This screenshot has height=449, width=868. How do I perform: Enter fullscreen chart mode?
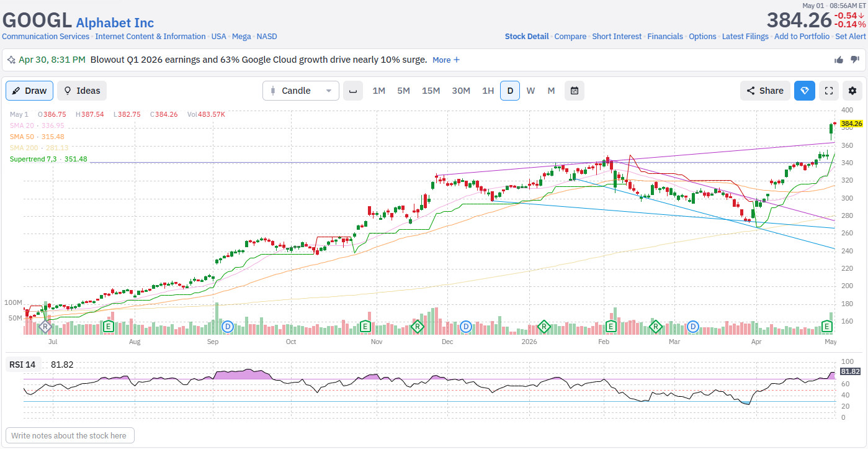(x=828, y=91)
